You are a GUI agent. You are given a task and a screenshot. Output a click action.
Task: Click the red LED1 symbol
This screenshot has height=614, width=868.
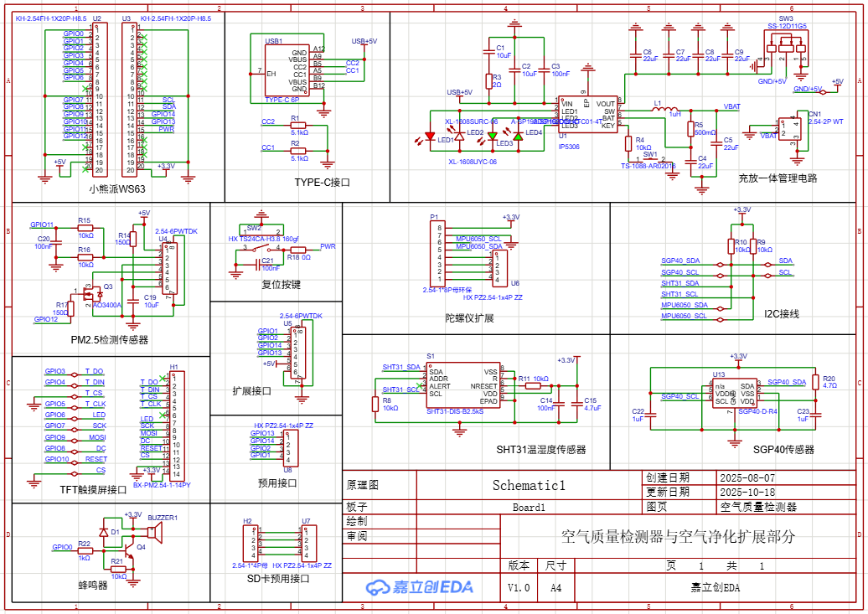point(431,136)
